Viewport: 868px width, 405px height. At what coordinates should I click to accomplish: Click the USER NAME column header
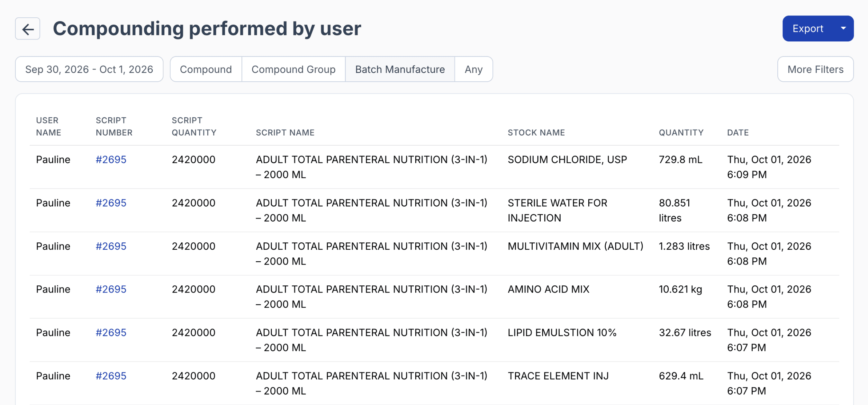[x=49, y=126]
